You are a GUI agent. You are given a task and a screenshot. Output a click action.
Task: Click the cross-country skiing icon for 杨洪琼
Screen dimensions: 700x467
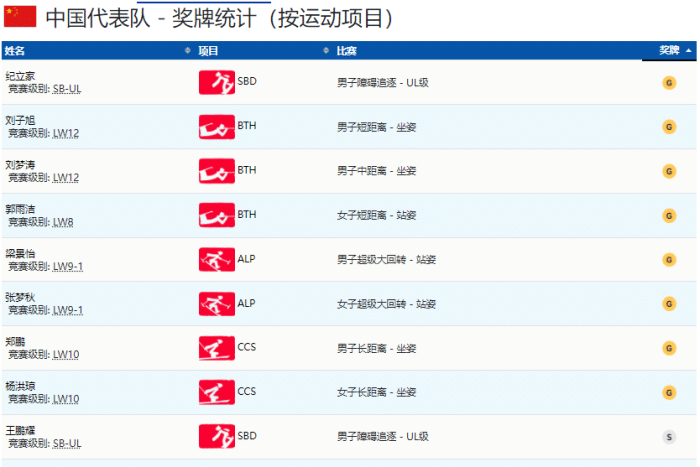(216, 392)
